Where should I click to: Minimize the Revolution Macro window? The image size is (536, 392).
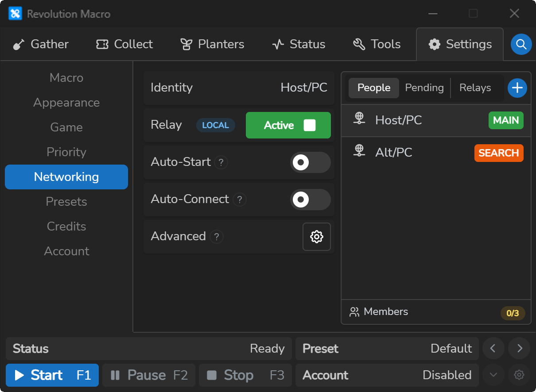(x=433, y=14)
